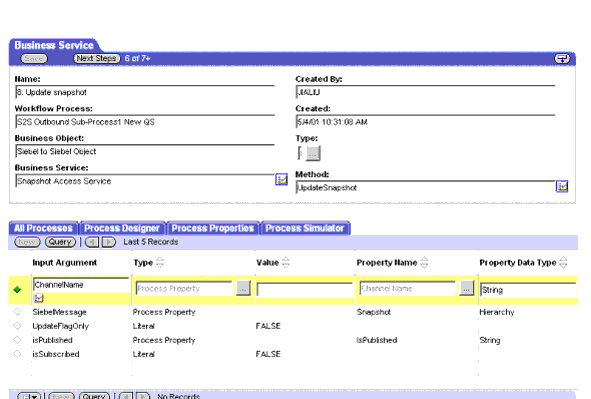Image resolution: width=591 pixels, height=399 pixels.
Task: Open the Process Simulator tab
Action: [x=305, y=228]
